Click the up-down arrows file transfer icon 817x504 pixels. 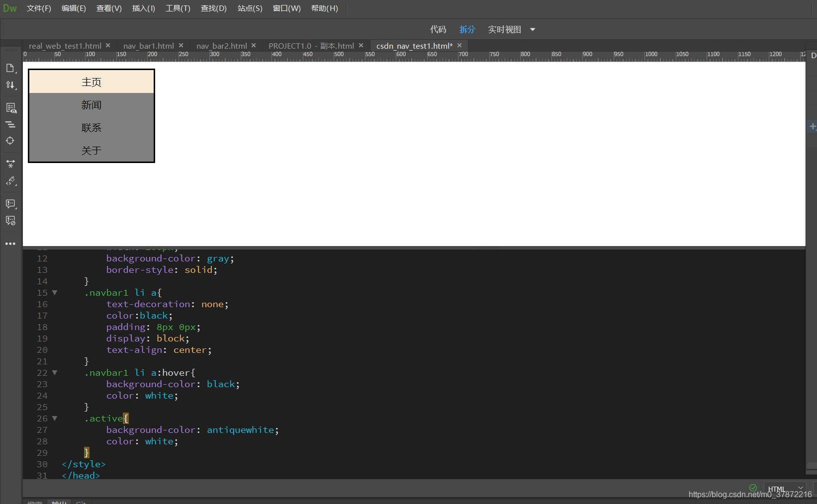(10, 84)
